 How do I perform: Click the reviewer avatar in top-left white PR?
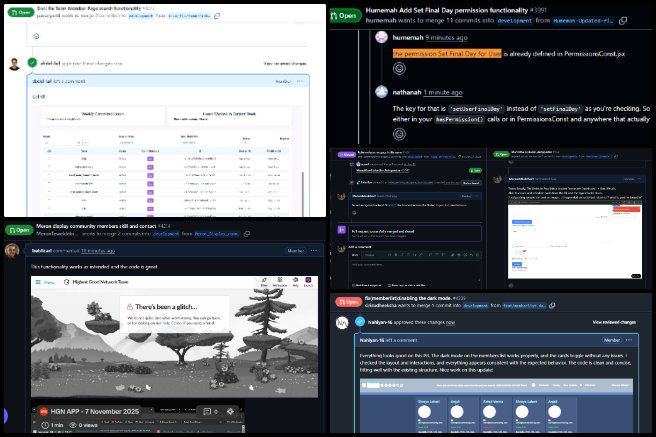(x=15, y=64)
